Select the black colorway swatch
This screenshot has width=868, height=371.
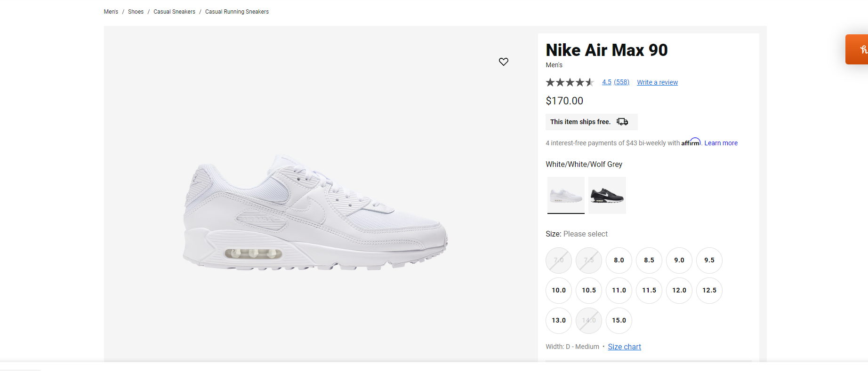coord(607,195)
